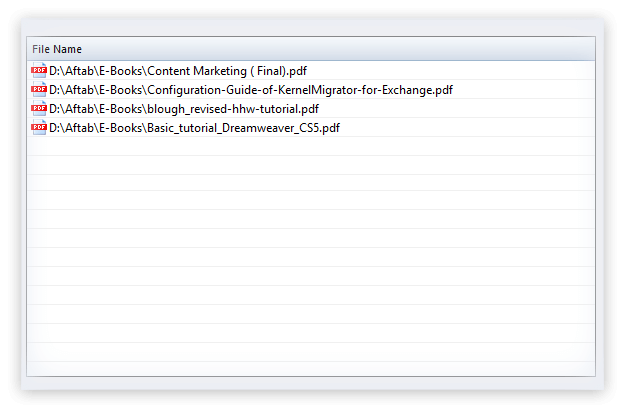This screenshot has width=624, height=409.
Task: Select the File Name column header
Action: [x=311, y=49]
